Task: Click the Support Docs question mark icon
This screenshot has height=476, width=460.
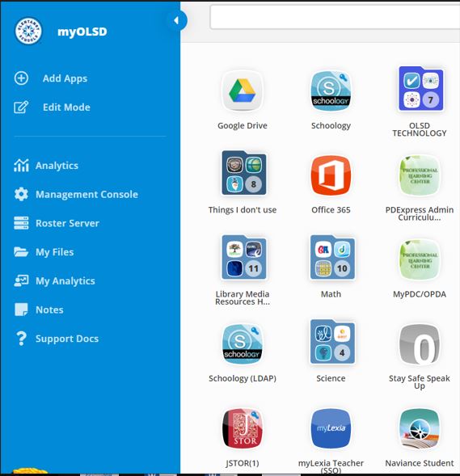Action: coord(21,339)
